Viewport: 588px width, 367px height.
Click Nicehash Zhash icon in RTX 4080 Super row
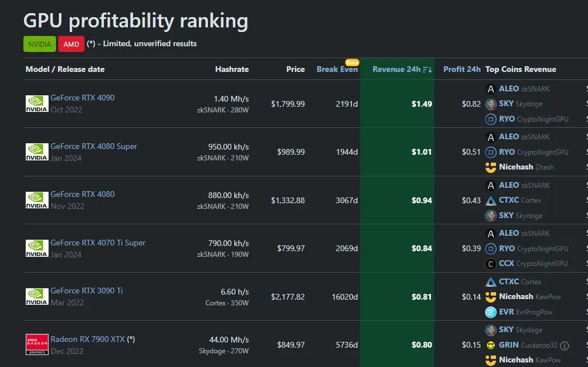[x=490, y=167]
